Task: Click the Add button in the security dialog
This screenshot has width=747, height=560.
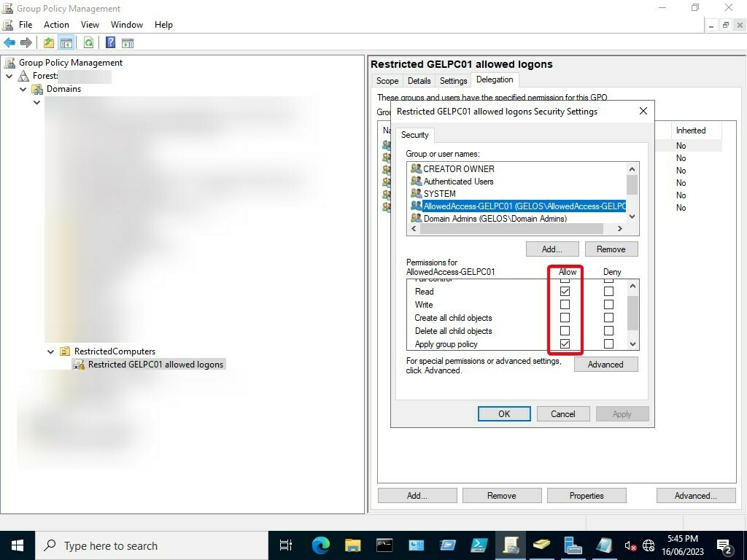Action: [552, 249]
